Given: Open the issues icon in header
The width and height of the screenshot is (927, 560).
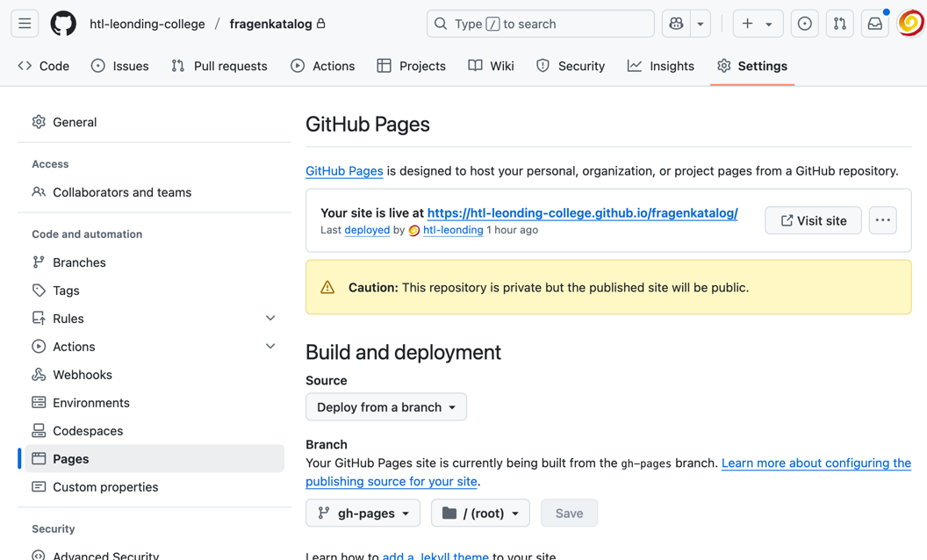Looking at the screenshot, I should click(x=804, y=24).
